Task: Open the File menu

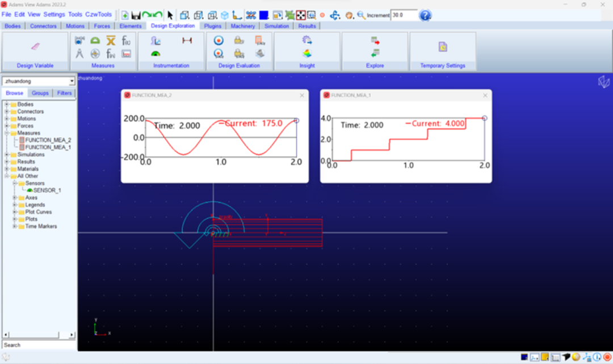Action: point(6,14)
